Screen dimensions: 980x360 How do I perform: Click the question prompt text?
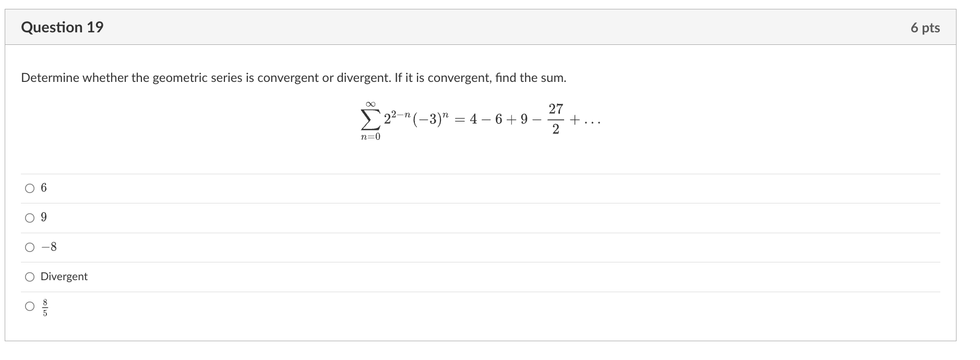[293, 78]
